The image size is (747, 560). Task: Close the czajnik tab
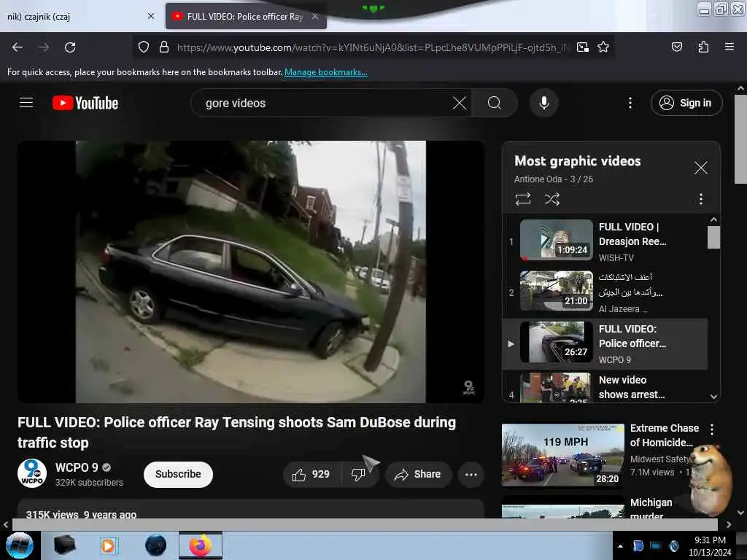tap(151, 17)
